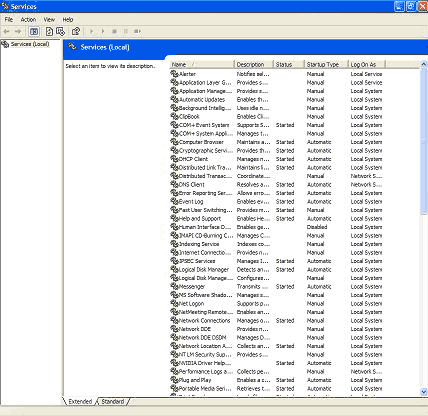Click the Stop Service square icon
428x416 pixels.
tap(114, 31)
